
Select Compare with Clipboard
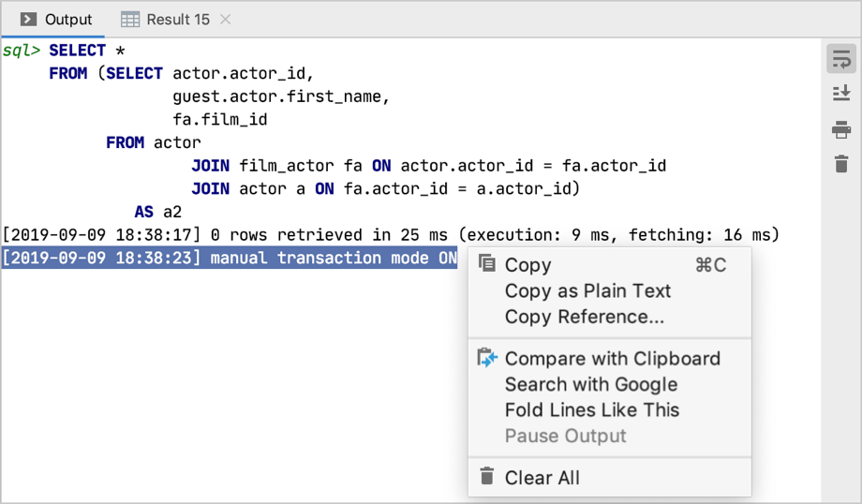click(612, 359)
